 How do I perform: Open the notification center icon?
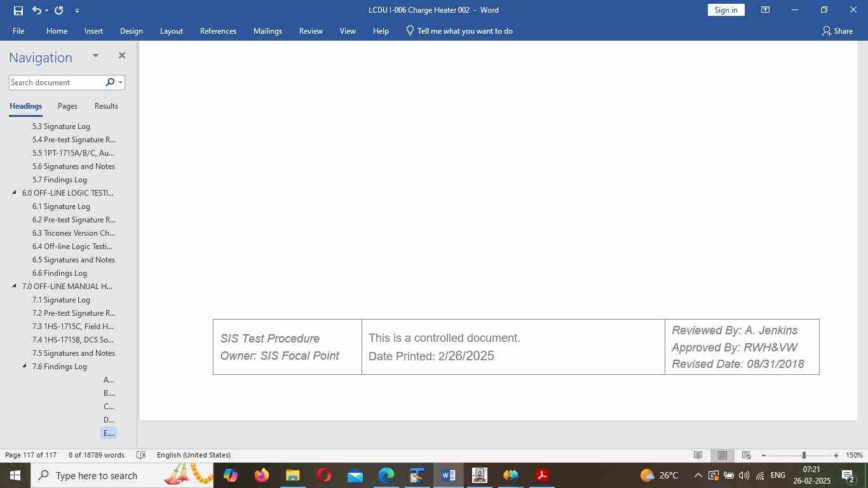[x=848, y=475]
